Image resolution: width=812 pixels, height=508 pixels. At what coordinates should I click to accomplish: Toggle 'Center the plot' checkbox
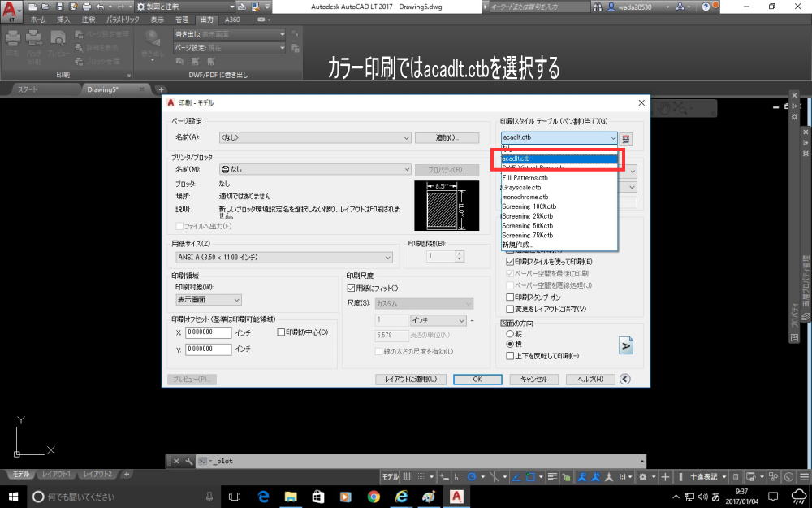pyautogui.click(x=281, y=332)
